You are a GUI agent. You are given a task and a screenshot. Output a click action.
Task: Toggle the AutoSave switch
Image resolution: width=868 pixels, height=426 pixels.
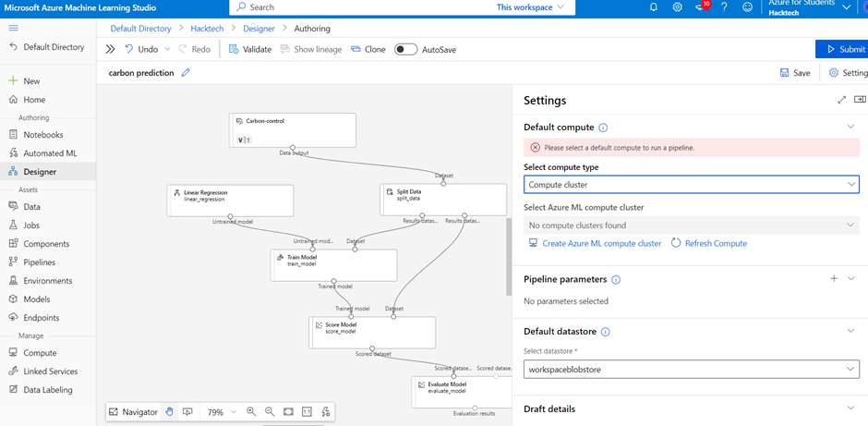tap(405, 49)
